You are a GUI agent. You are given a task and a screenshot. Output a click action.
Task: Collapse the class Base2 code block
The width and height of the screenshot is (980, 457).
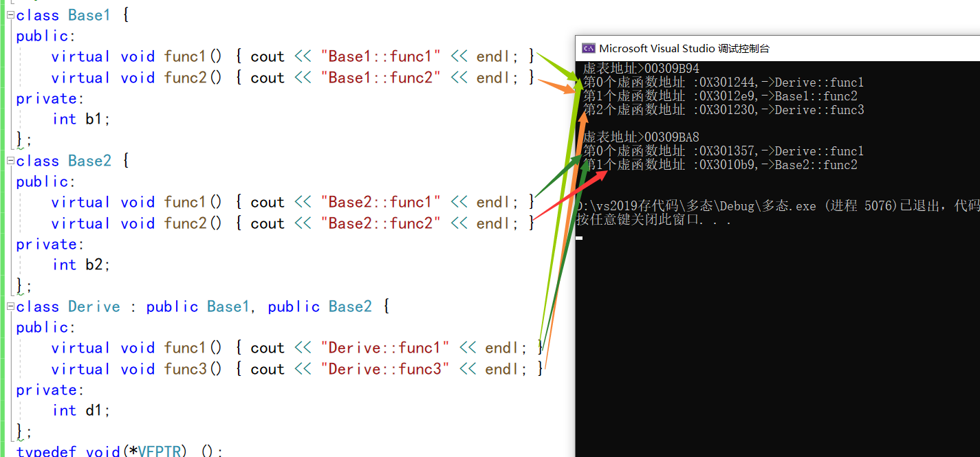[11, 161]
